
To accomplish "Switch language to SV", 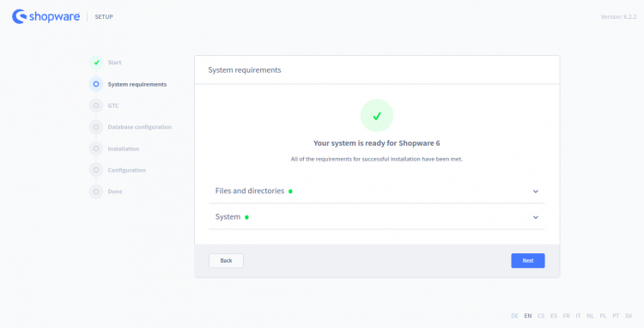I will point(629,316).
